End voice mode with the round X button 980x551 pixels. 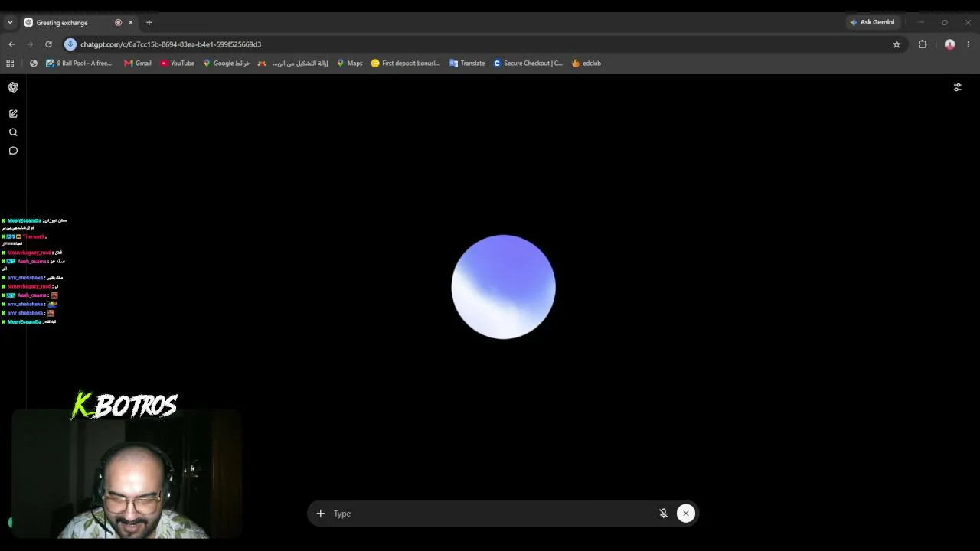686,514
